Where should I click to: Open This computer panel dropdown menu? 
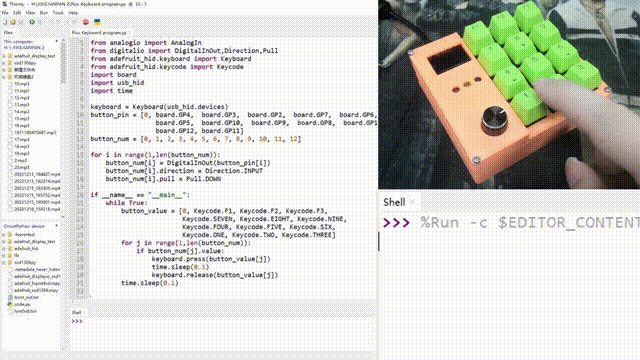pyautogui.click(x=57, y=41)
